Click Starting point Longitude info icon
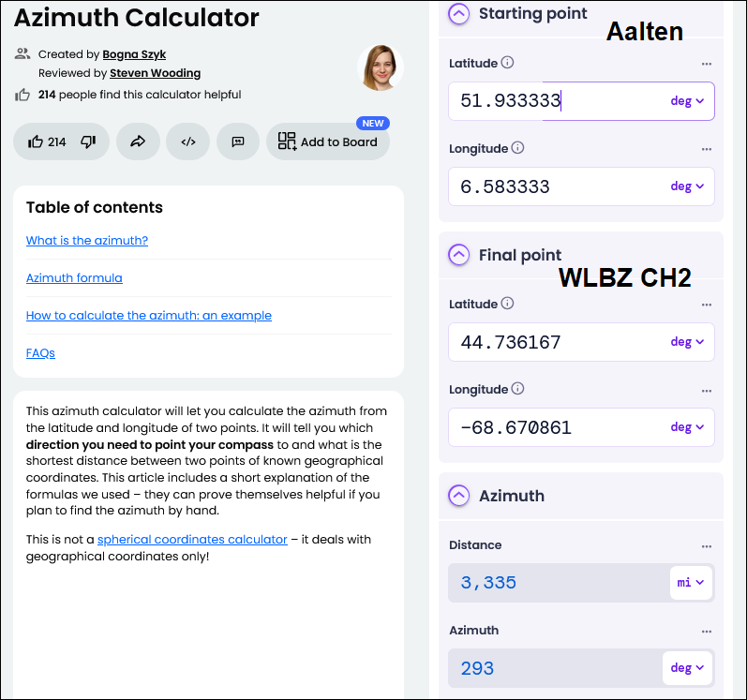This screenshot has width=747, height=700. click(x=518, y=148)
